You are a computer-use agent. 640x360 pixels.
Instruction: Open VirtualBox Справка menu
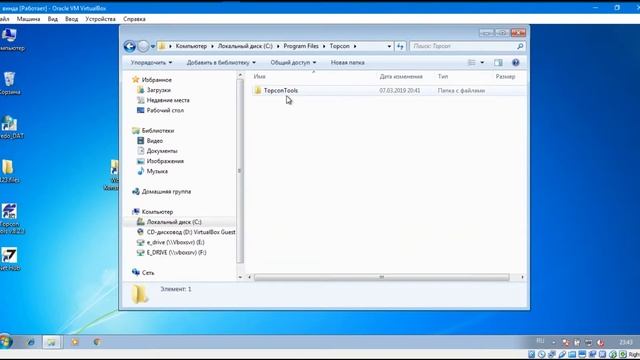click(134, 19)
